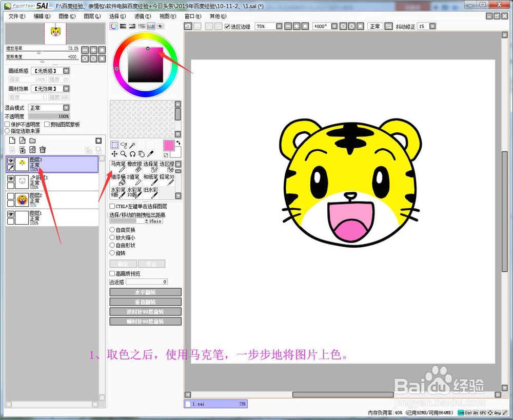The image size is (513, 420).
Task: Click the 垂直翻转 button
Action: (145, 302)
